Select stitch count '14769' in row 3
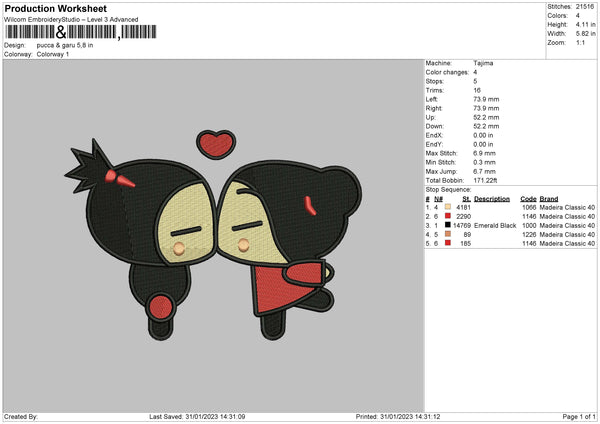 [462, 226]
